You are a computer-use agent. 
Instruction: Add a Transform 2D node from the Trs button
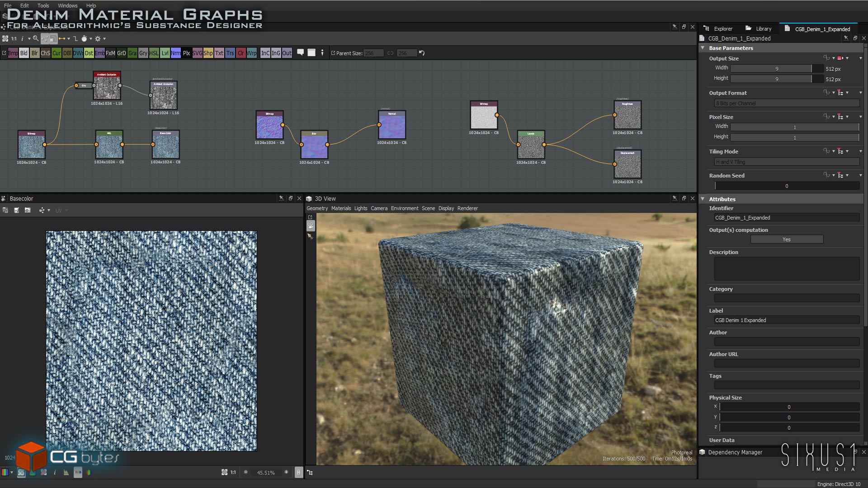pyautogui.click(x=230, y=53)
